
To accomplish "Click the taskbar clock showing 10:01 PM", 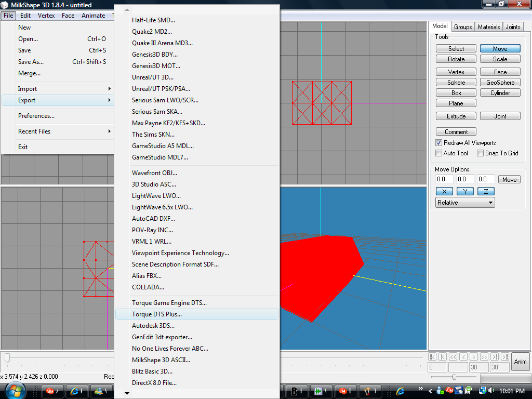I will (512, 391).
